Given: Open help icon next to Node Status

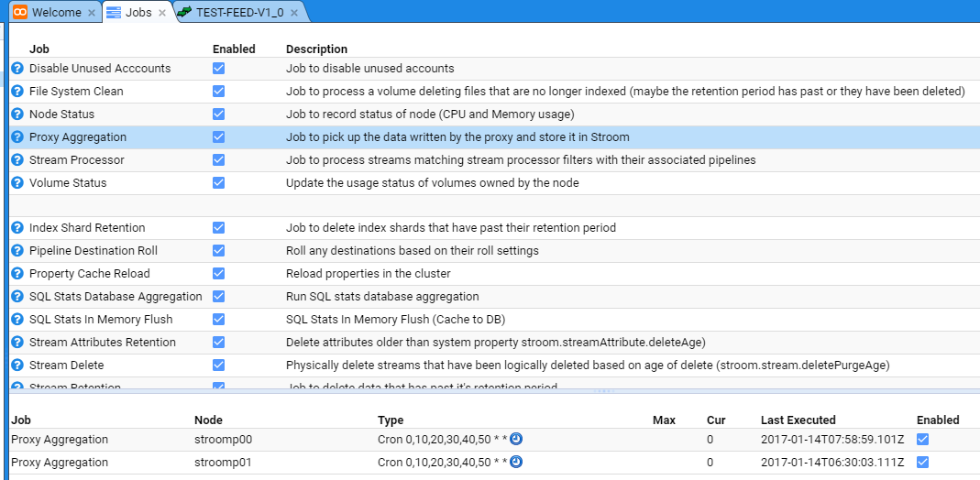Looking at the screenshot, I should pyautogui.click(x=17, y=115).
